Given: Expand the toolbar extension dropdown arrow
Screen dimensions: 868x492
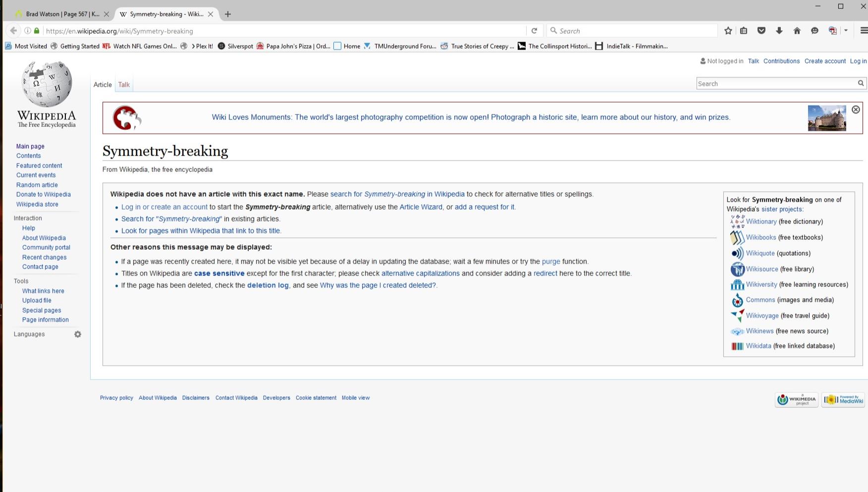Looking at the screenshot, I should (x=846, y=31).
